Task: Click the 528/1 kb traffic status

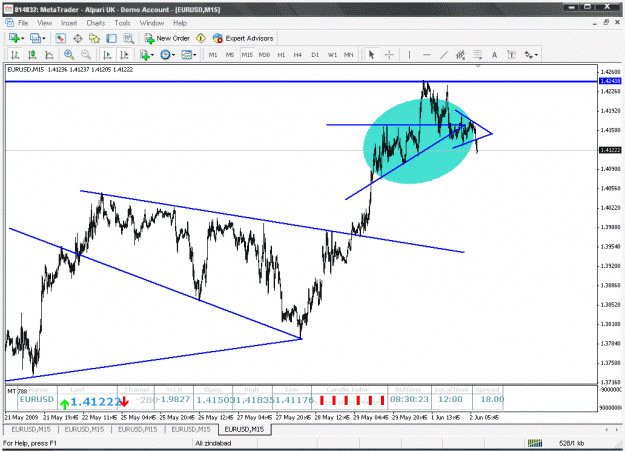Action: pyautogui.click(x=572, y=443)
